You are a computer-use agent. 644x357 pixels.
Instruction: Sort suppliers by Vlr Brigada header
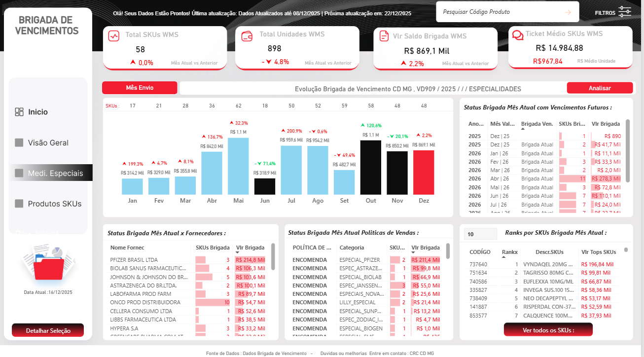pos(250,248)
